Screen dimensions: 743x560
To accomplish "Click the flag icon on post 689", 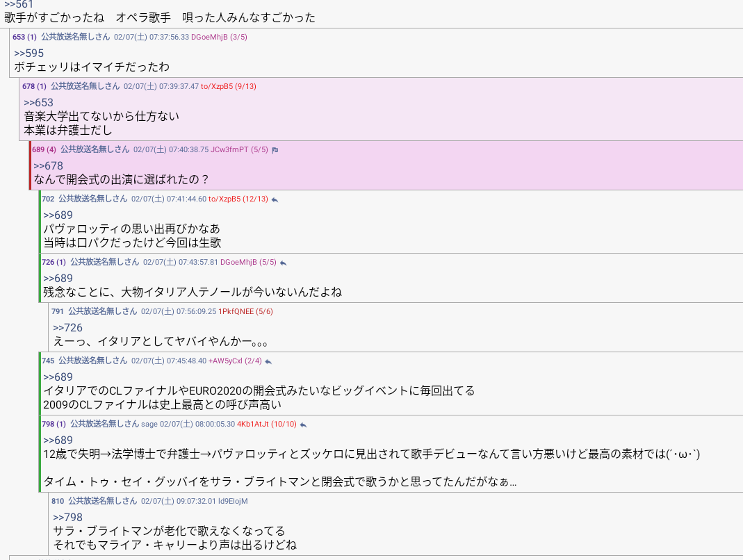I will point(275,149).
